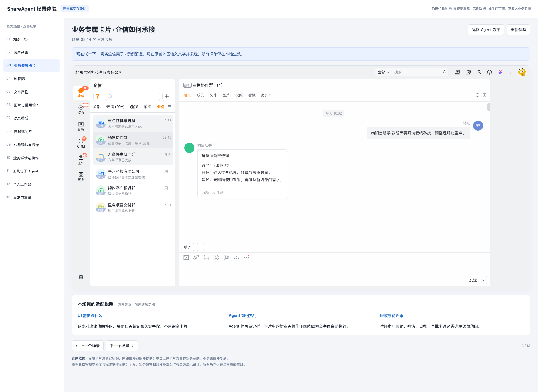Click the 重新体验 button
538x392 pixels.
coord(518,30)
